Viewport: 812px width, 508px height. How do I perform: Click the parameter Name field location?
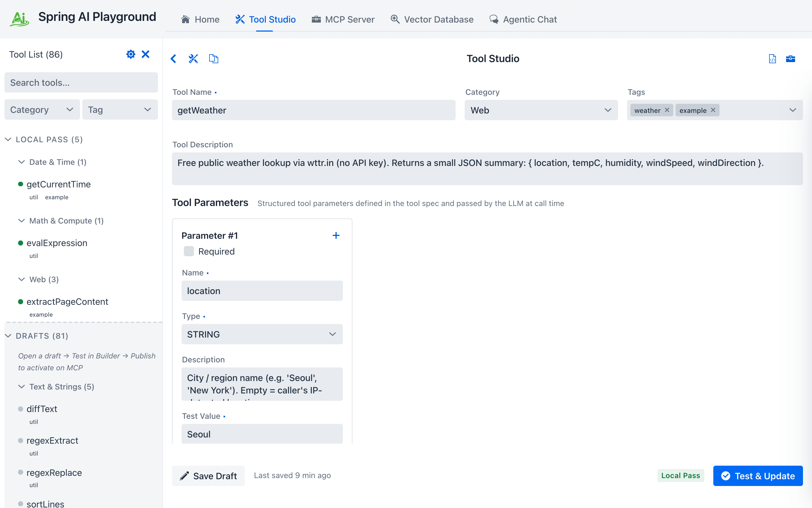tap(262, 291)
